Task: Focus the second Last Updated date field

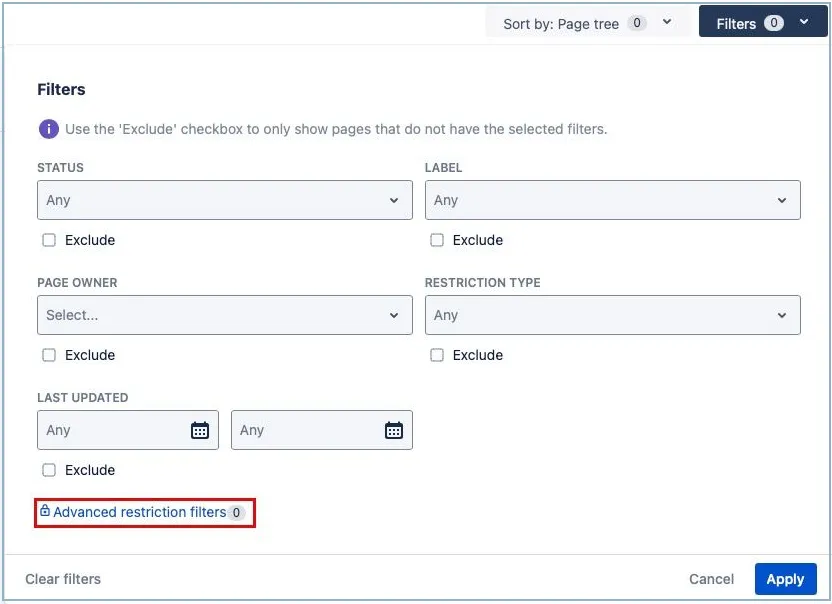Action: pyautogui.click(x=322, y=430)
